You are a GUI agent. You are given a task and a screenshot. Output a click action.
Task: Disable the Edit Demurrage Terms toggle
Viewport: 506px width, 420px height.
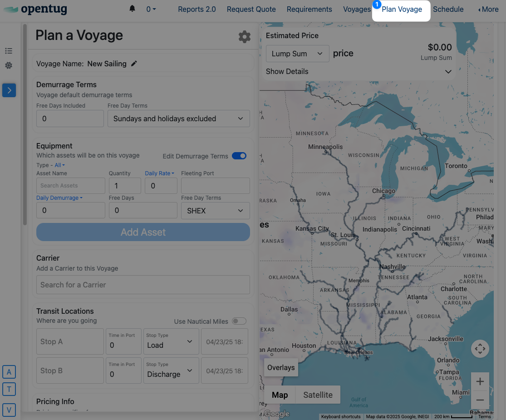[x=239, y=156]
